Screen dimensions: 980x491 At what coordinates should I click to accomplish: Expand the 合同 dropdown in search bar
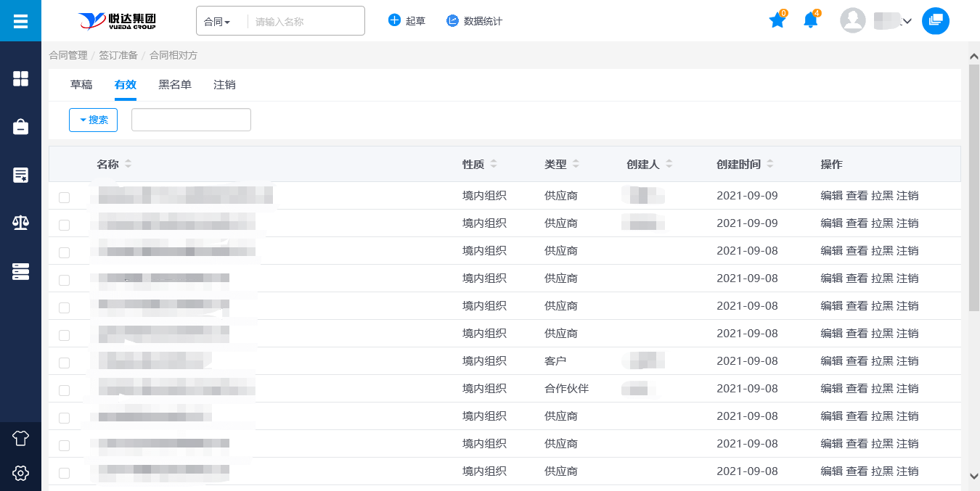pyautogui.click(x=217, y=22)
